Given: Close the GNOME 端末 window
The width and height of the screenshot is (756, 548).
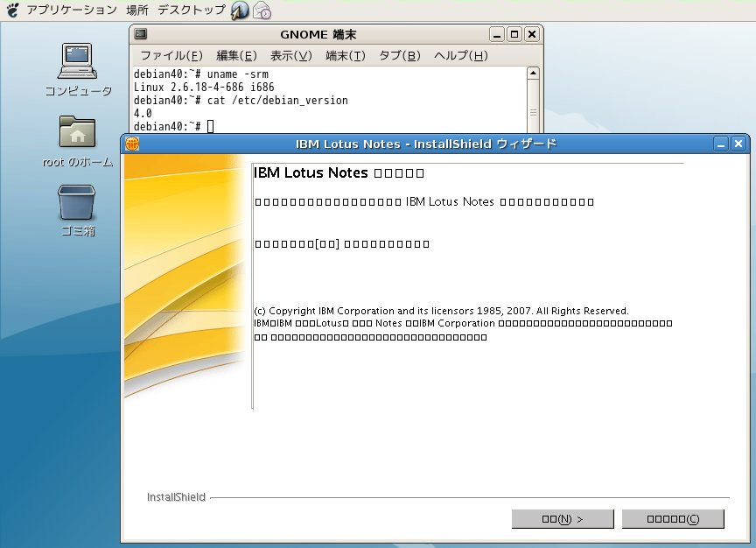Looking at the screenshot, I should click(x=532, y=34).
